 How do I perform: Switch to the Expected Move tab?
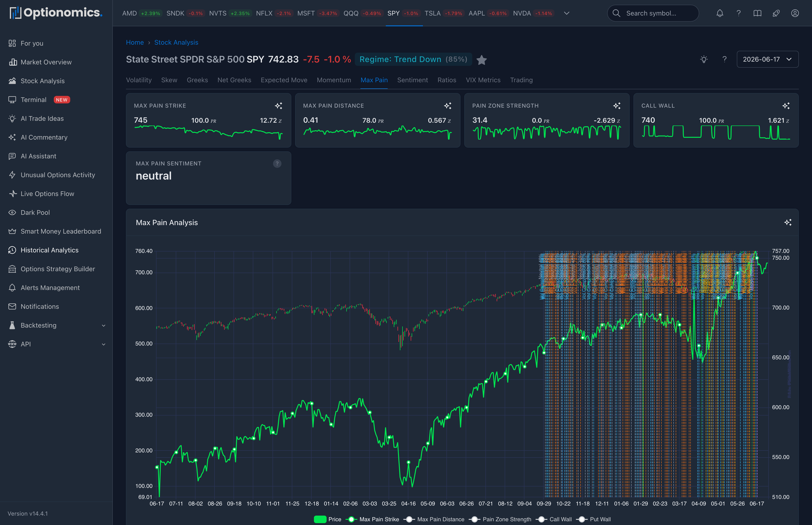[284, 80]
